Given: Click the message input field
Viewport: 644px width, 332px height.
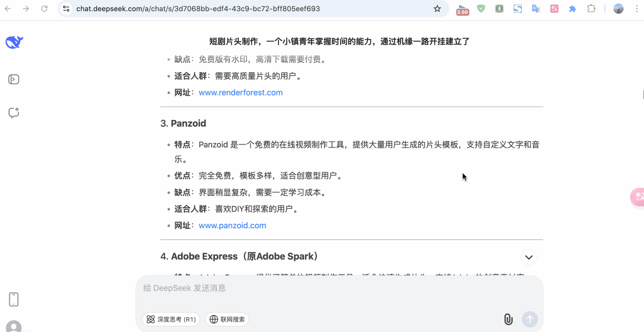Looking at the screenshot, I should point(340,288).
